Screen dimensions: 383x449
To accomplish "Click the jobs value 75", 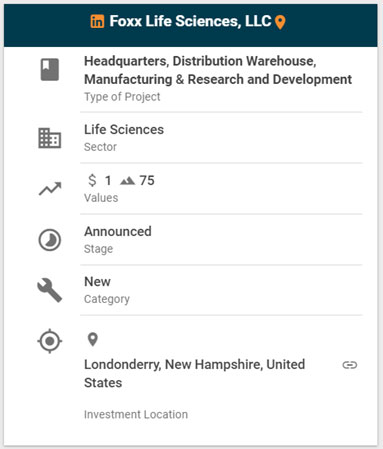I will click(147, 180).
